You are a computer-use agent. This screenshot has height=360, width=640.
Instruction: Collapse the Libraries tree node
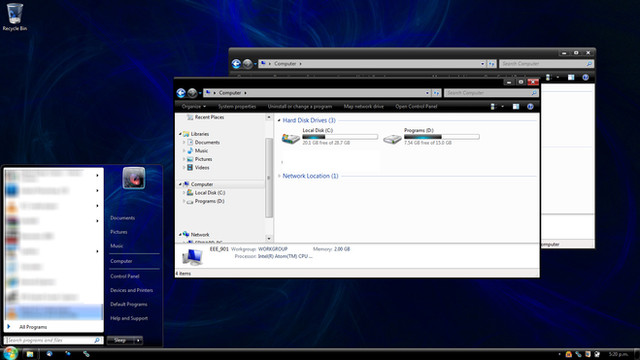tap(180, 134)
